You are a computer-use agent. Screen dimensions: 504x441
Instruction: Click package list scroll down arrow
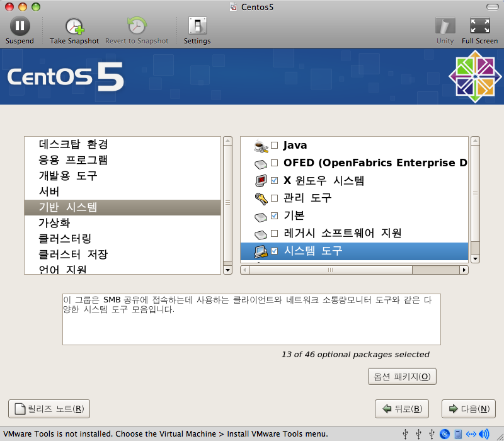point(475,258)
